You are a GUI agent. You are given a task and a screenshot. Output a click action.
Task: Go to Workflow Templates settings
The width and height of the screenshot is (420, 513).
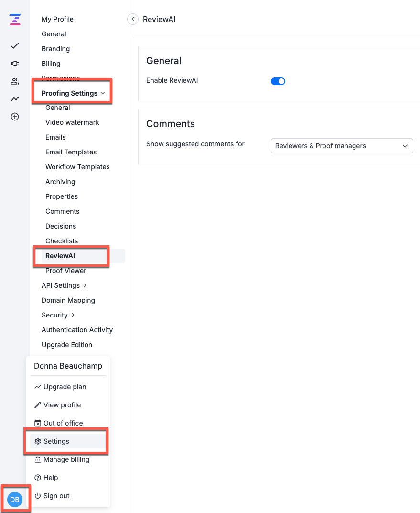pyautogui.click(x=77, y=167)
